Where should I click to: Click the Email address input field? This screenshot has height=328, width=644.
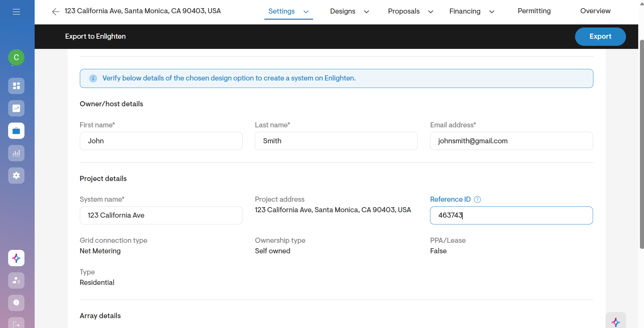[512, 141]
